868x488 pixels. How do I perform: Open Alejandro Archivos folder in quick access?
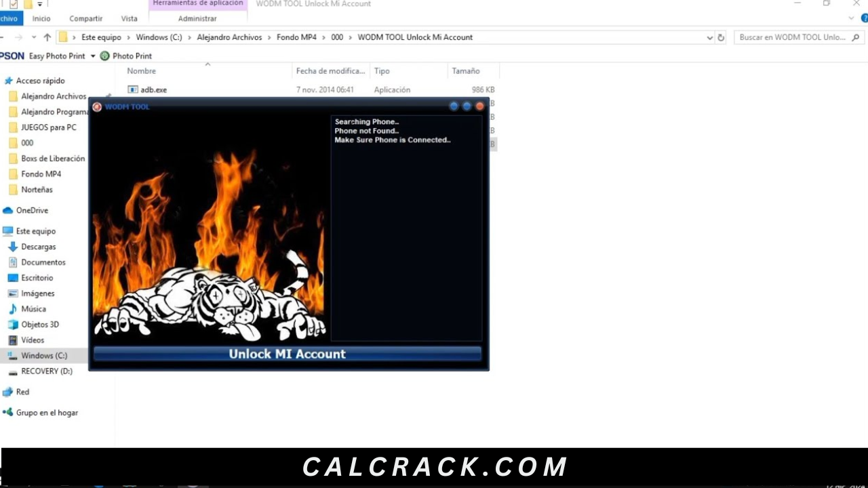(54, 96)
